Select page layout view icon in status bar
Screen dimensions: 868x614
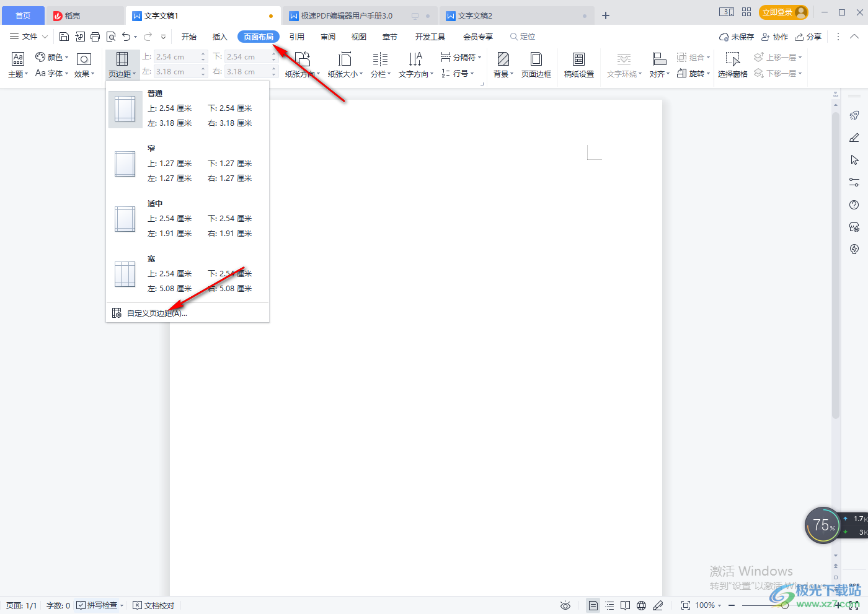pos(593,605)
